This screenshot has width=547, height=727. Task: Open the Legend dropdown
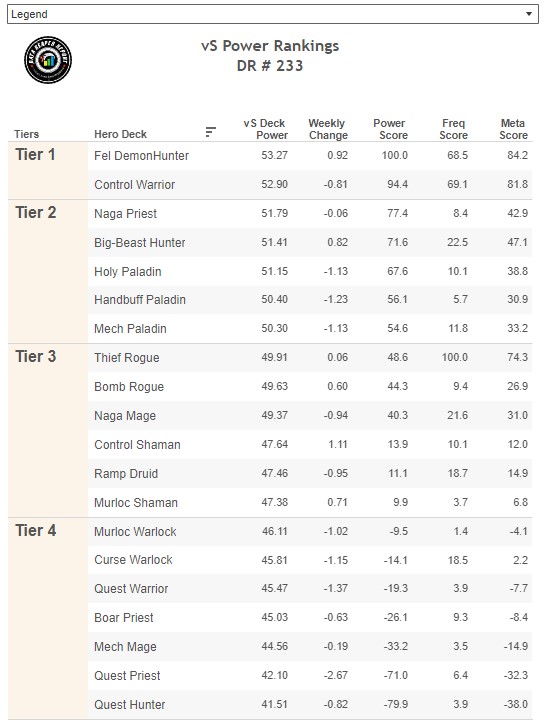(x=273, y=14)
